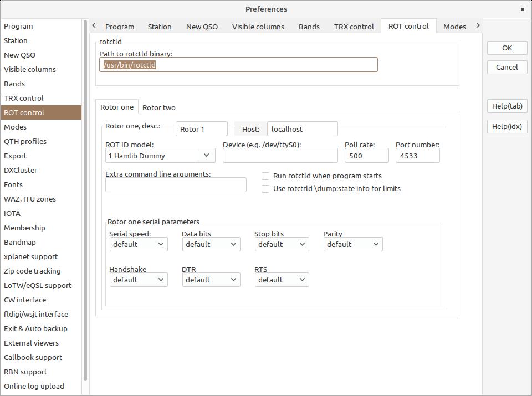Select WAZ, ITU zones in the sidebar
This screenshot has width=532, height=396.
click(x=41, y=199)
